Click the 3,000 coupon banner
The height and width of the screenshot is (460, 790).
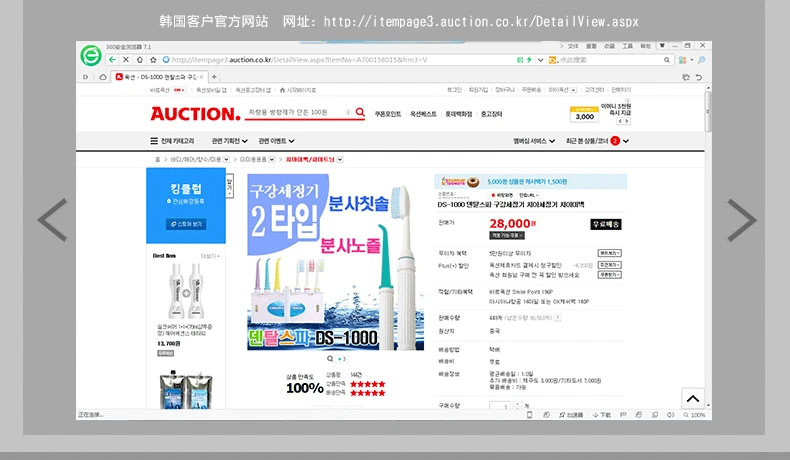click(x=584, y=114)
